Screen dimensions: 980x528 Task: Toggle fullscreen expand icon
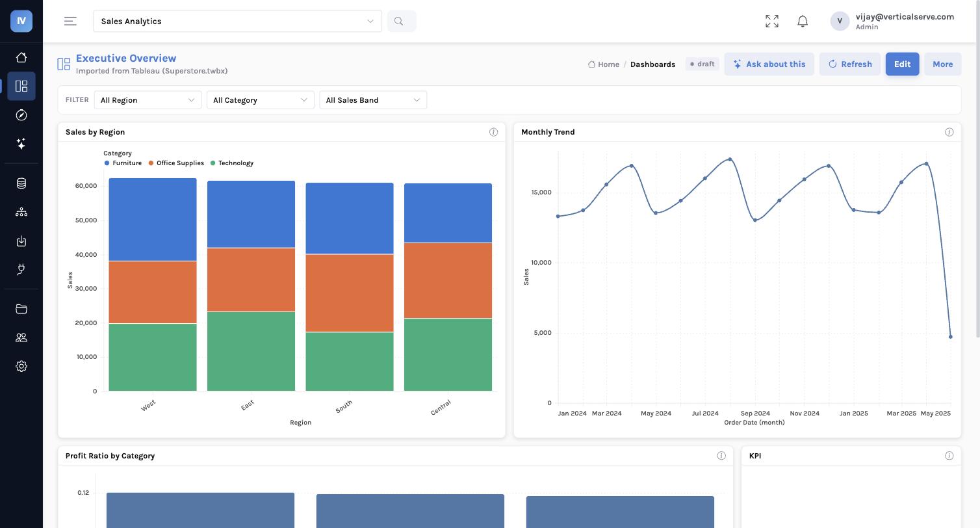point(772,21)
